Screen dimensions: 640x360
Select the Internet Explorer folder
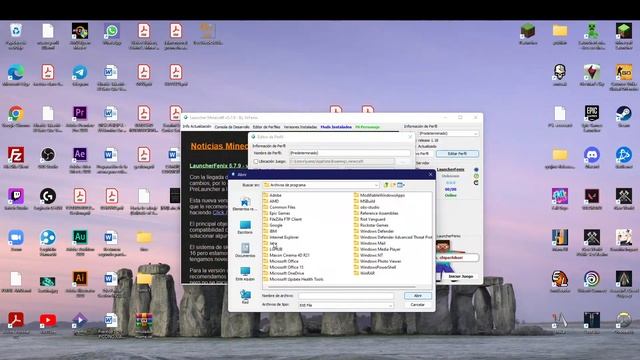point(281,237)
